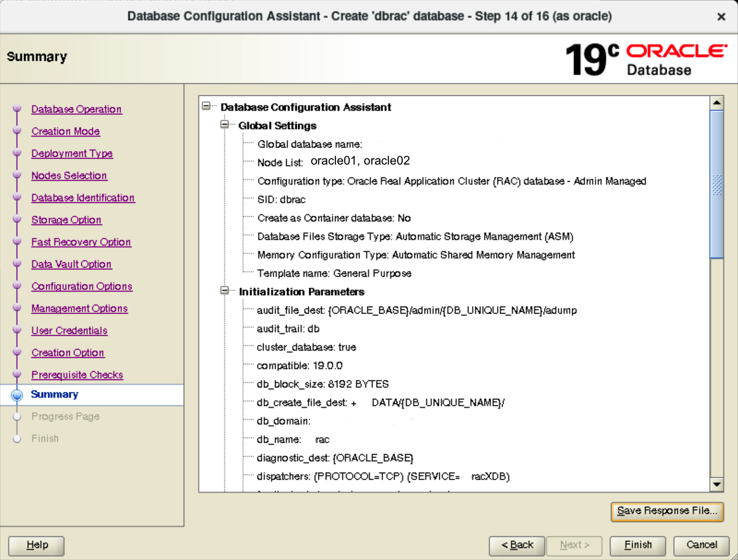
Task: Open the Fast Recovery Option step
Action: [81, 242]
